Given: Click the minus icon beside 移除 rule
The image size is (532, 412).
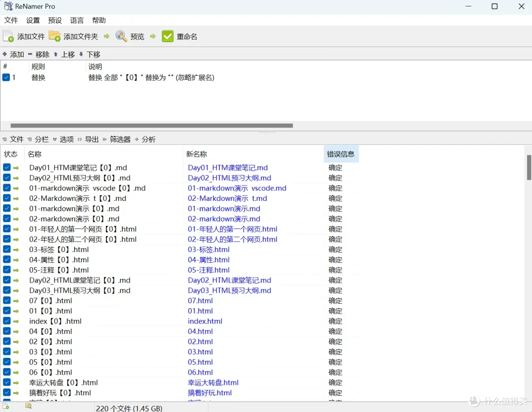Looking at the screenshot, I should pyautogui.click(x=30, y=54).
